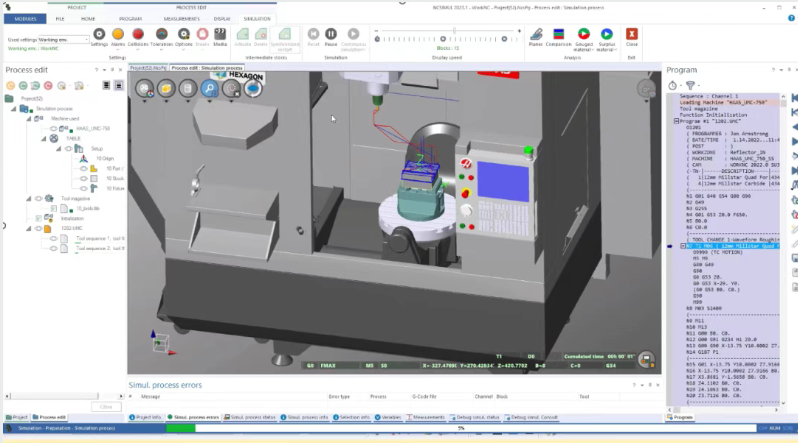Hide the 10 Stock item
This screenshot has height=443, width=798.
pos(86,178)
